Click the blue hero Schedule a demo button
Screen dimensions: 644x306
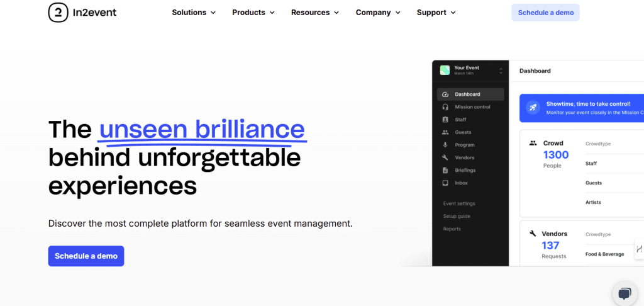[x=86, y=256]
